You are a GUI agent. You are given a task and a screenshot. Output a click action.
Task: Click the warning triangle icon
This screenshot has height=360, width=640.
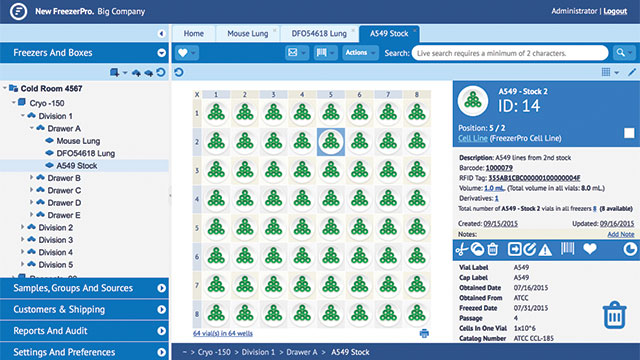(545, 249)
